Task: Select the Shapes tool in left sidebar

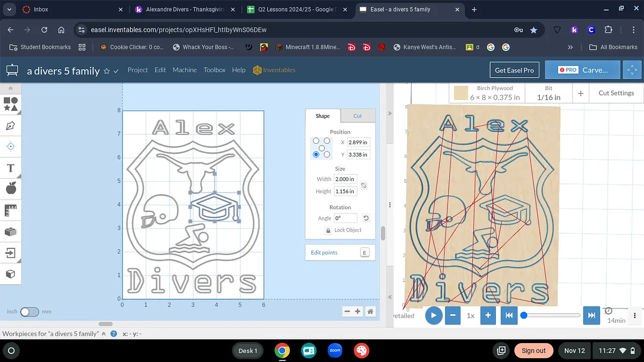Action: coord(10,104)
